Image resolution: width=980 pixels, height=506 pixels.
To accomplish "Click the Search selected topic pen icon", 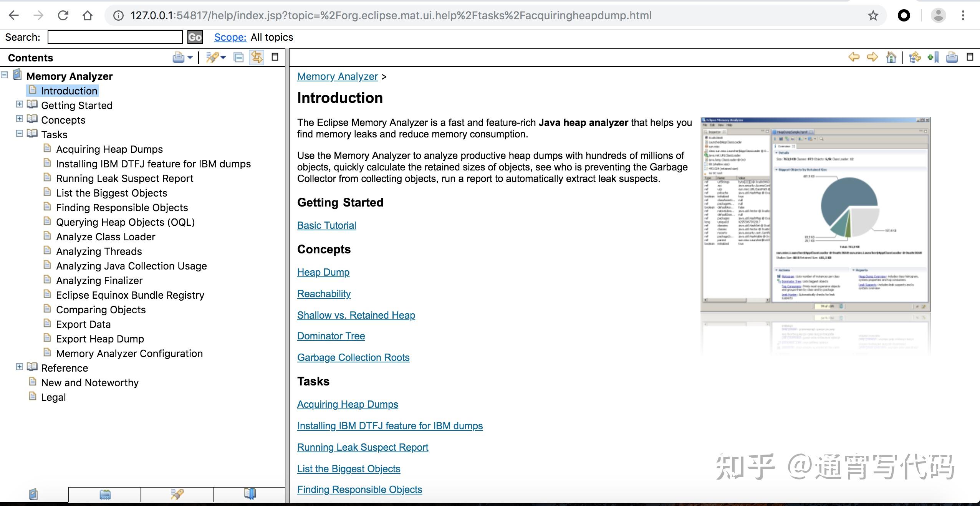I will coord(212,58).
